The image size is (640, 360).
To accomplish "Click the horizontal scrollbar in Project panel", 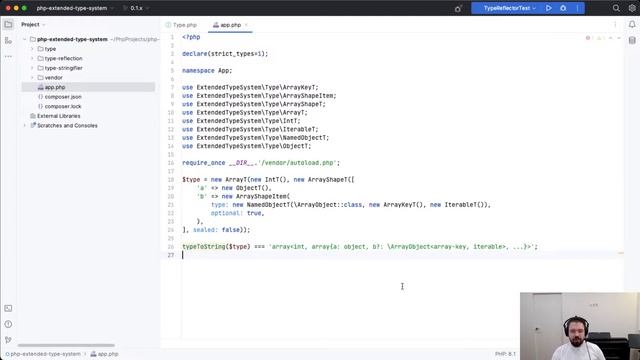I will [x=66, y=345].
